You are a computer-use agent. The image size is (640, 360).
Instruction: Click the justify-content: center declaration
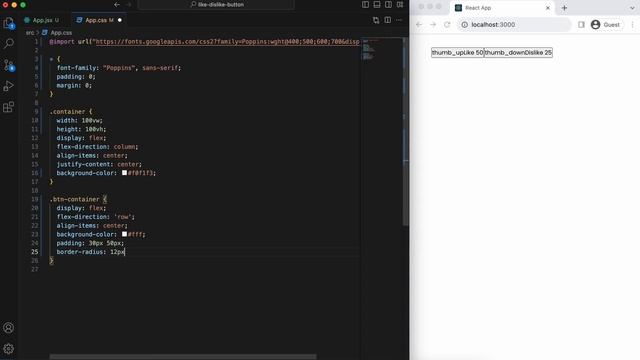click(99, 164)
